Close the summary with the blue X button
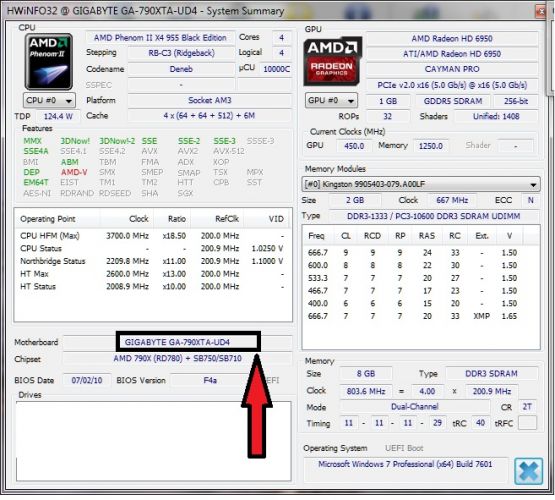555x500 pixels. click(528, 471)
